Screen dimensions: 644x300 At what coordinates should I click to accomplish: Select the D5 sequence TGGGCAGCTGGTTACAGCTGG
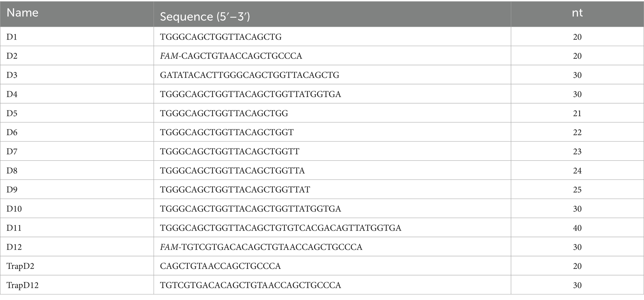pos(224,113)
